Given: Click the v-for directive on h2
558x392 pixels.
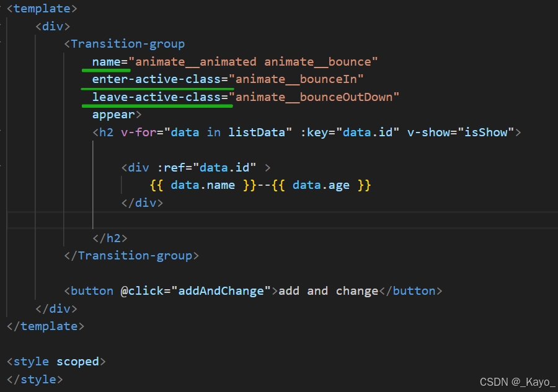Looking at the screenshot, I should (x=139, y=133).
